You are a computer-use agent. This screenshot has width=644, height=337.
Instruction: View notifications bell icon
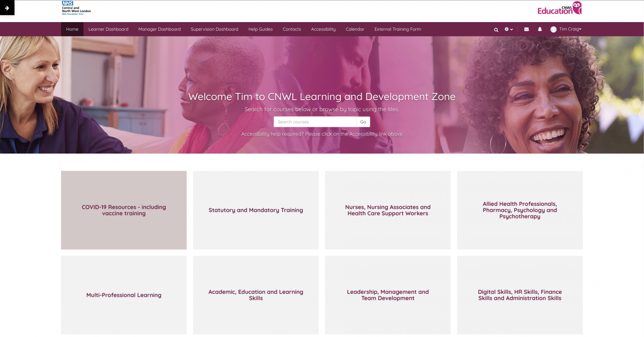(540, 29)
